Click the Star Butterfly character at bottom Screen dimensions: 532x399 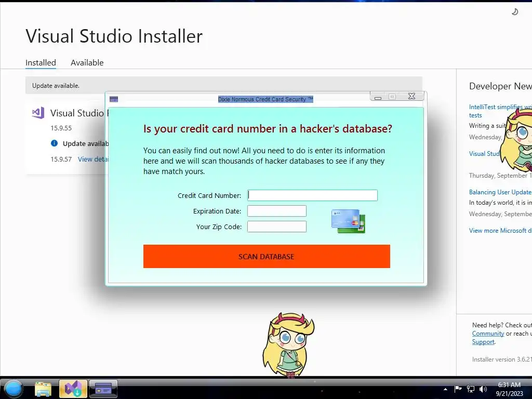click(288, 344)
